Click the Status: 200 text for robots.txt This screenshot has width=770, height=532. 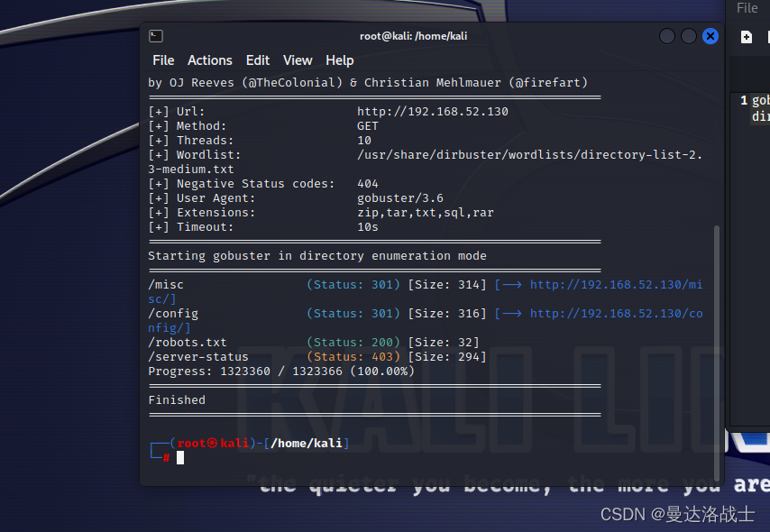tap(353, 343)
